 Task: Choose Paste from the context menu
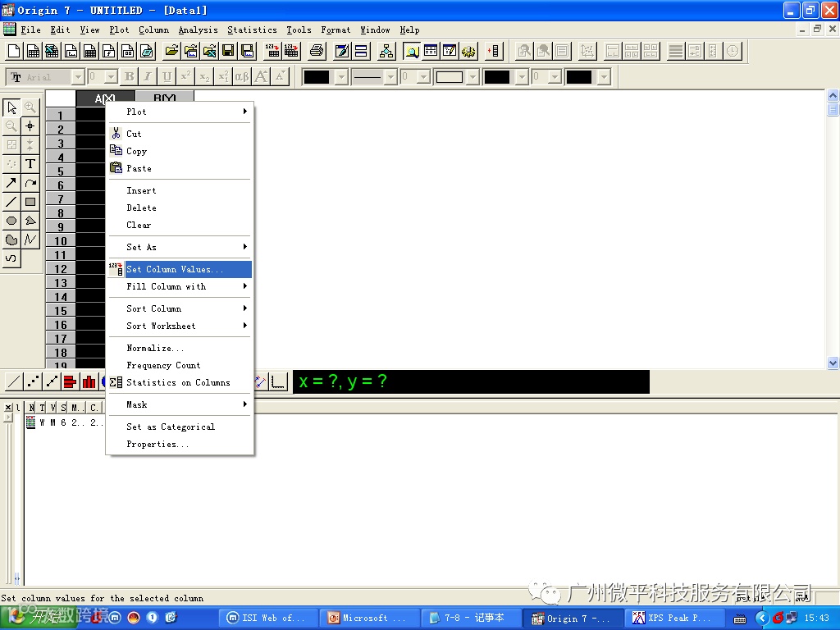180,168
